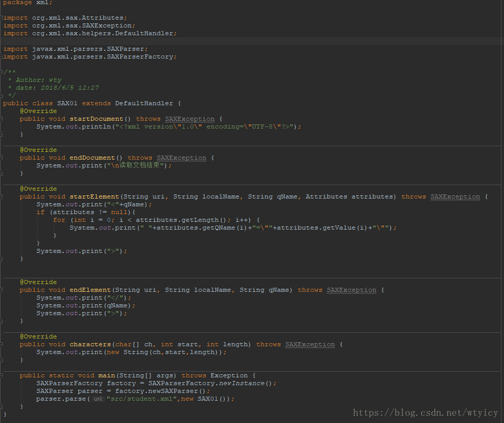504x423 pixels.
Task: Click the org.xml.sax.Attributes import
Action: coord(65,18)
